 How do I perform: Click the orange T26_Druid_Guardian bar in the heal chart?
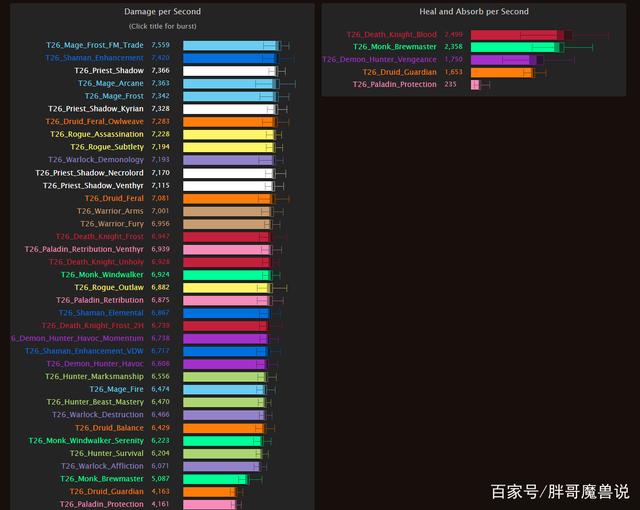point(500,73)
